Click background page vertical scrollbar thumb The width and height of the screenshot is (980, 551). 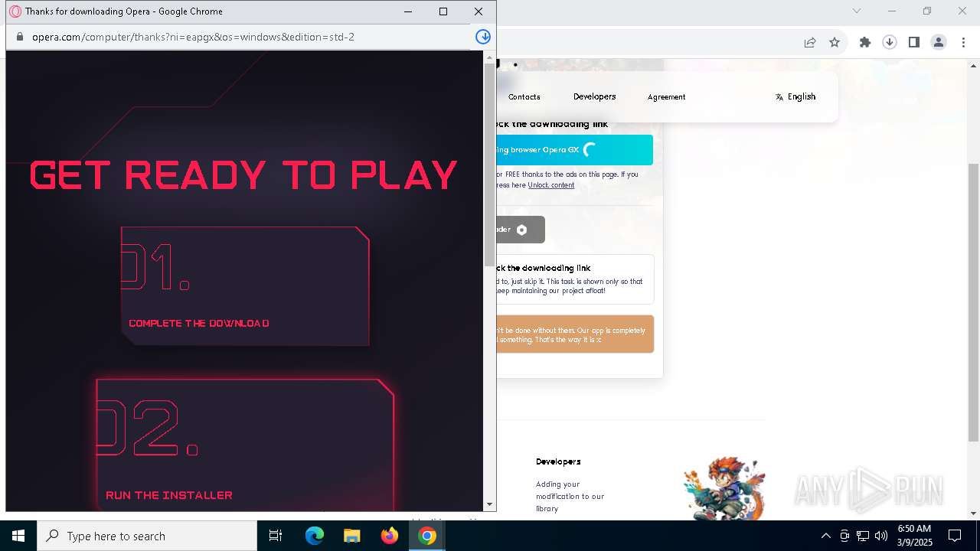973,302
